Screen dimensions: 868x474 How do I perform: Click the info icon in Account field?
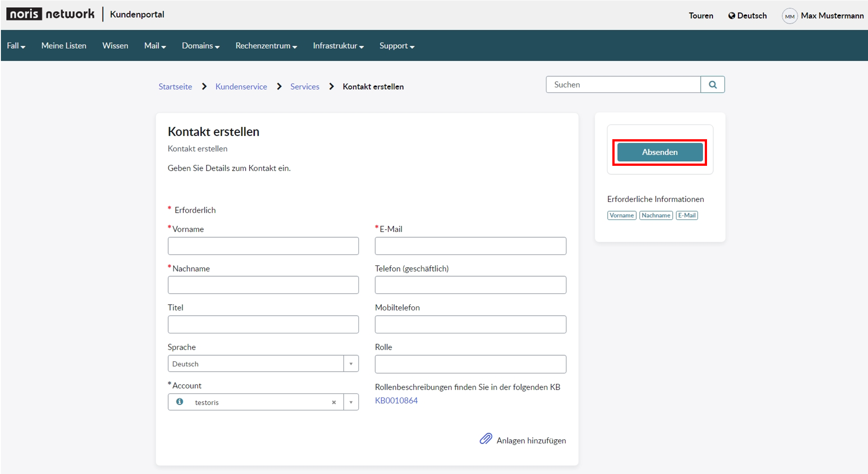coord(179,401)
